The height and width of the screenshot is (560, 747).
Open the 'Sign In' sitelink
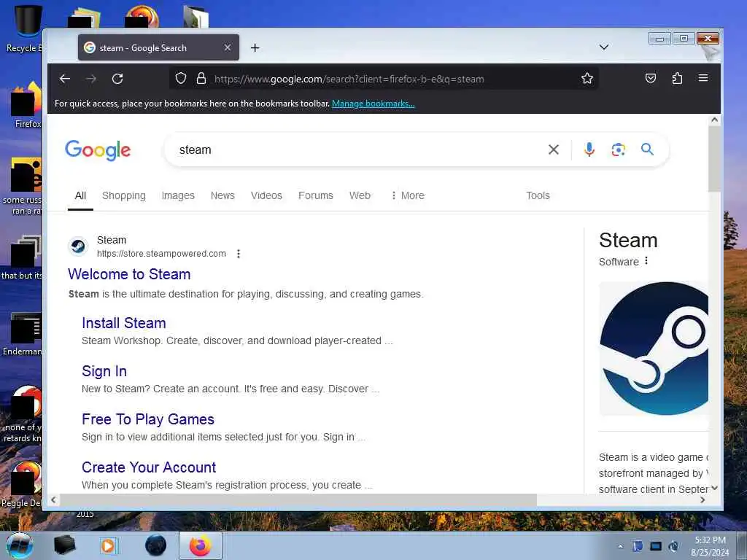[104, 371]
